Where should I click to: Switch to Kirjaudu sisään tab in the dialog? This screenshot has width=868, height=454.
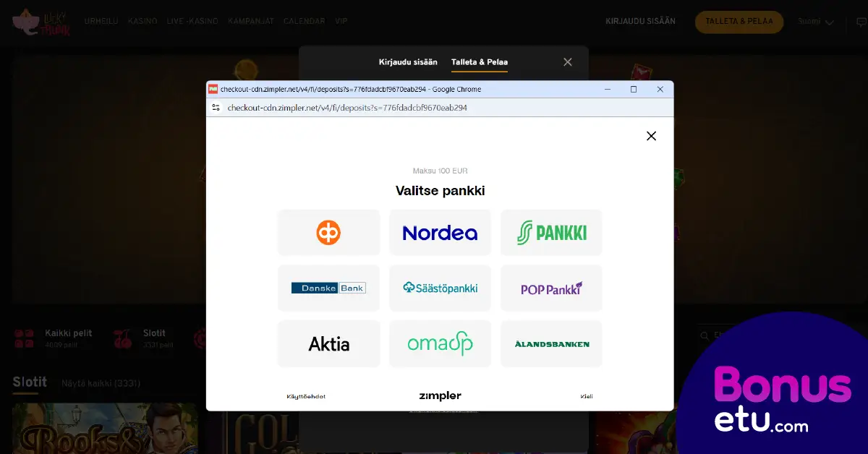coord(408,62)
